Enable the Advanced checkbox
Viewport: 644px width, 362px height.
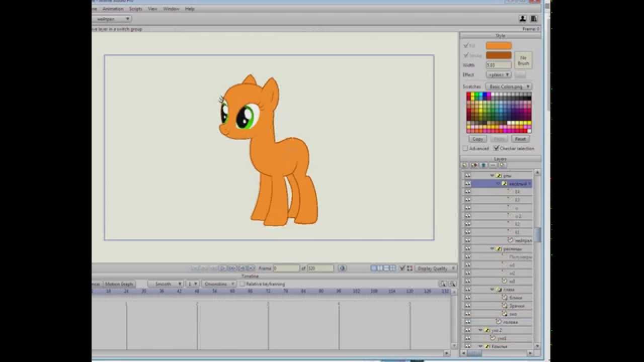point(465,148)
